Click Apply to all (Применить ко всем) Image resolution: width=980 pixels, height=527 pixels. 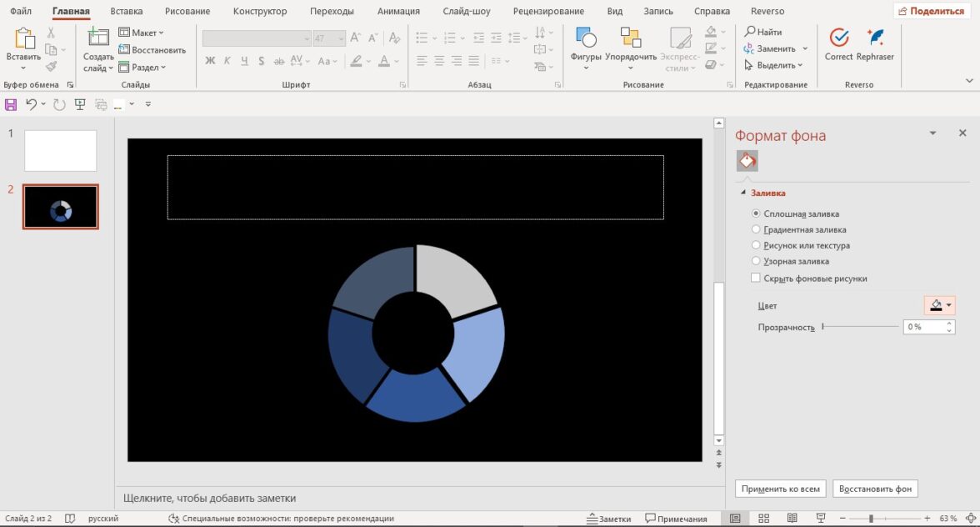tap(780, 489)
